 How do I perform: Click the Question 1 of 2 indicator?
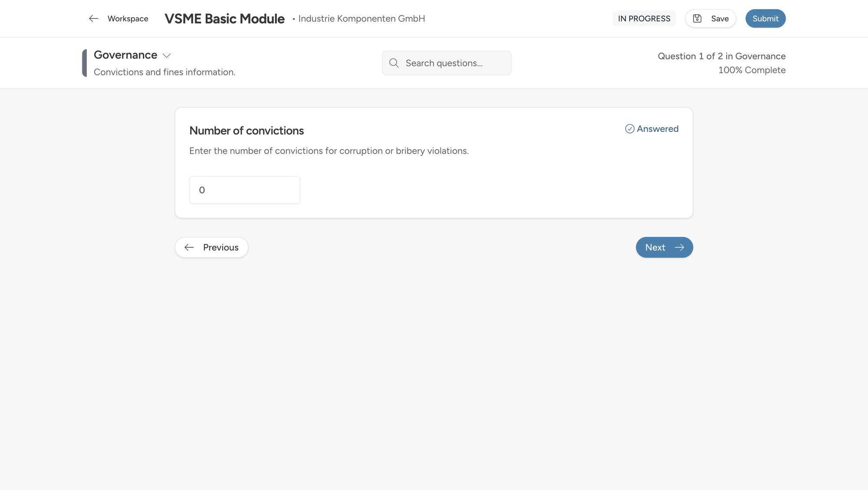pos(721,56)
